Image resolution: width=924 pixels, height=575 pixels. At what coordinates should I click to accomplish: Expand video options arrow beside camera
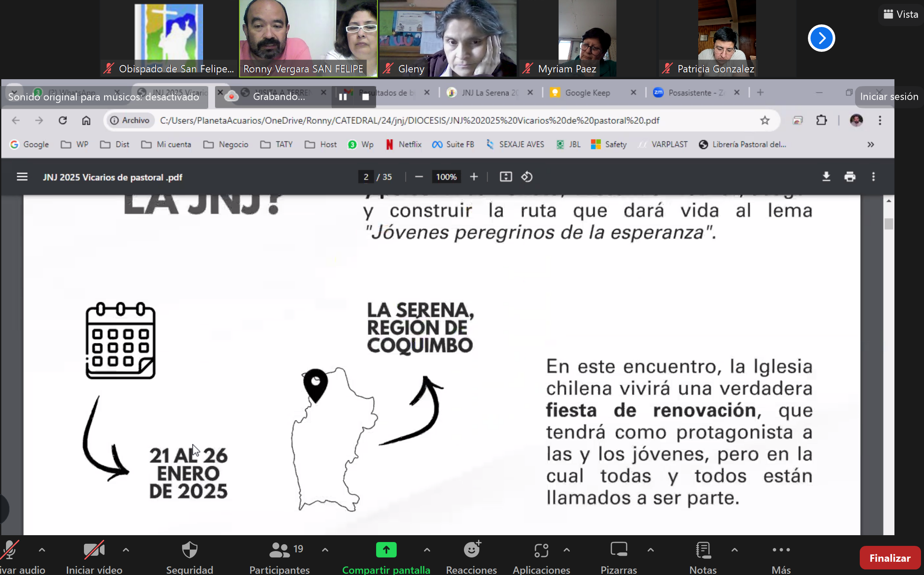126,550
